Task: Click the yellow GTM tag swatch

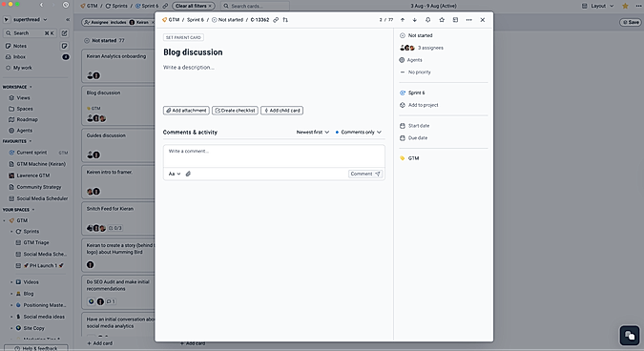Action: tap(402, 158)
